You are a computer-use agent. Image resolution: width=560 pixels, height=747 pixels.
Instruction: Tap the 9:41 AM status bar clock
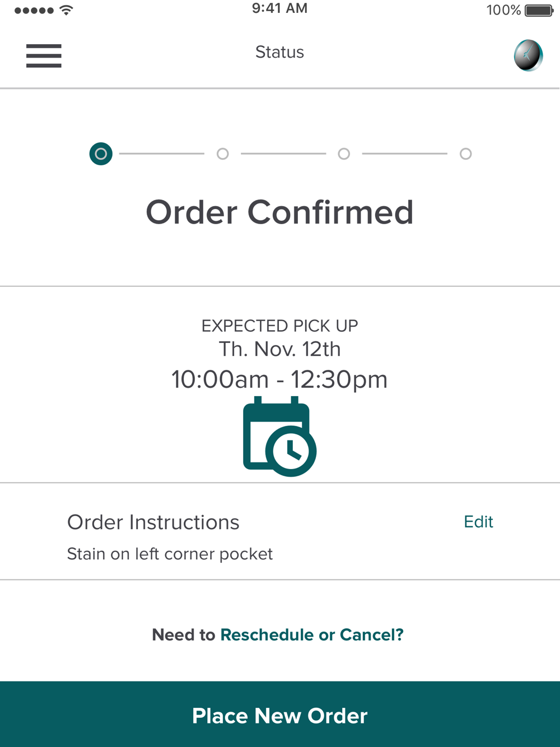(279, 8)
